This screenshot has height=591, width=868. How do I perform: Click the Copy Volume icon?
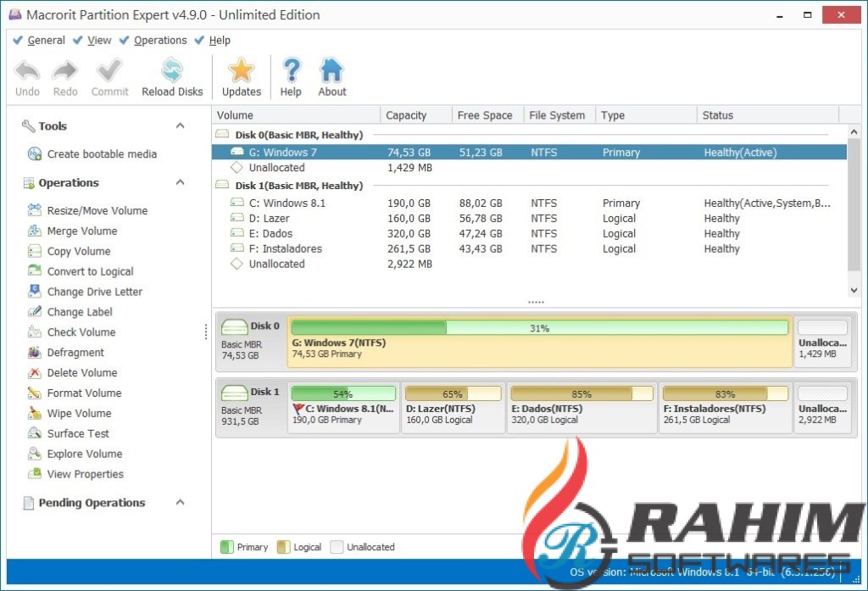[x=34, y=251]
